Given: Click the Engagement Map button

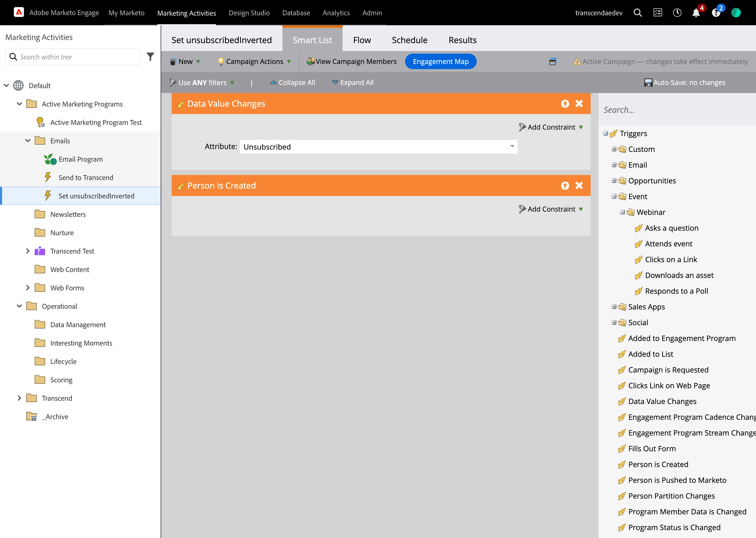Looking at the screenshot, I should (x=440, y=62).
